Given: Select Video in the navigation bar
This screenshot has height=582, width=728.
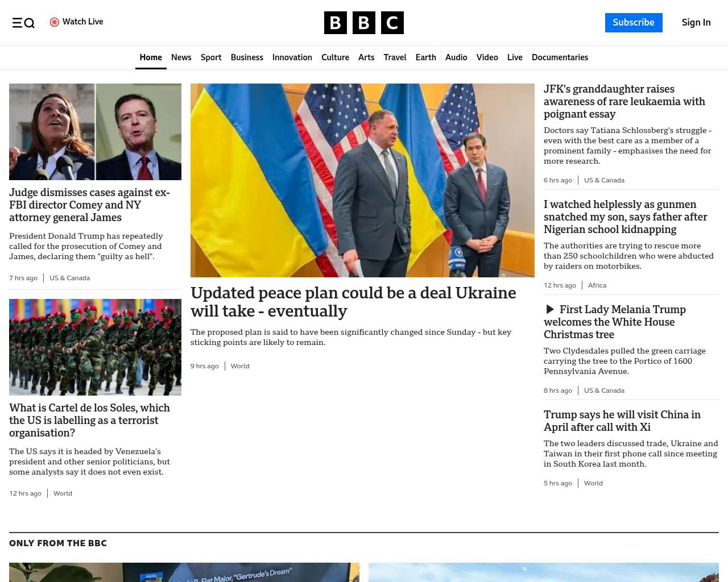Looking at the screenshot, I should [487, 57].
